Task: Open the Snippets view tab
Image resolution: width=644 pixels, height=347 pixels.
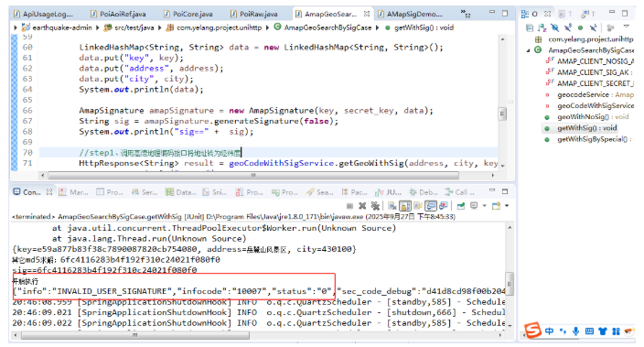Action: [214, 192]
